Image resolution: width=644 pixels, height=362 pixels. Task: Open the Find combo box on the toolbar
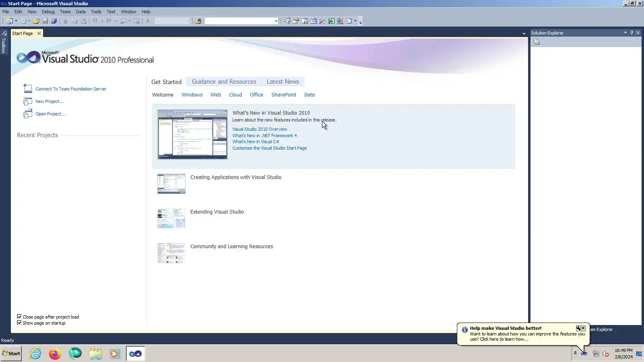click(x=241, y=21)
